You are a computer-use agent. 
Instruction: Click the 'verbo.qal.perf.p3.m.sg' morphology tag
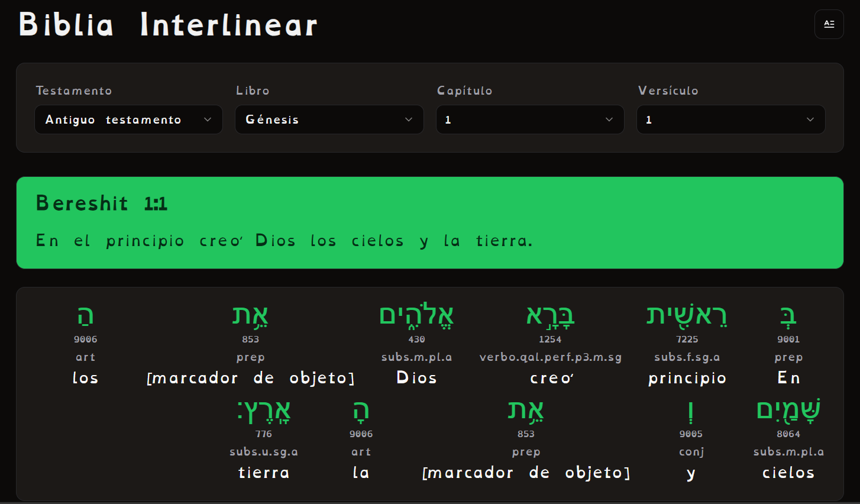[x=550, y=357]
